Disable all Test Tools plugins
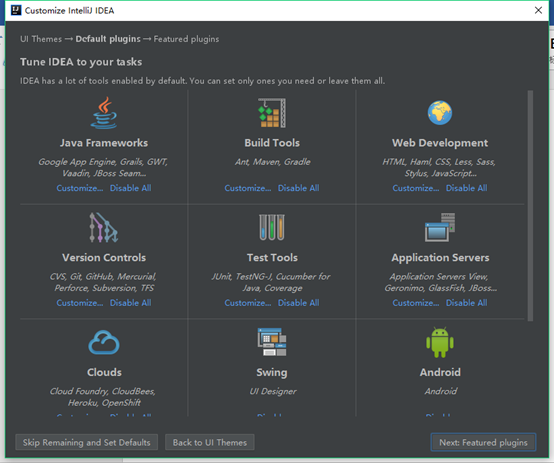 (299, 303)
